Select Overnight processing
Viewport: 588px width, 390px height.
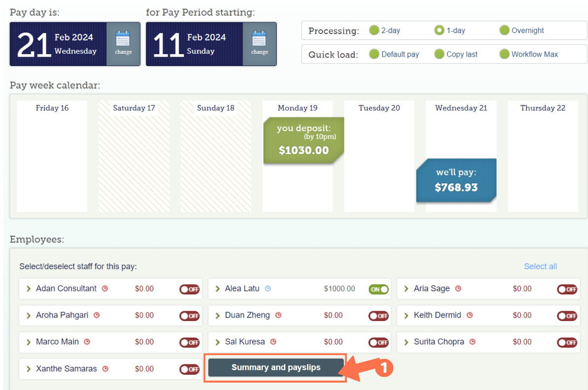504,30
